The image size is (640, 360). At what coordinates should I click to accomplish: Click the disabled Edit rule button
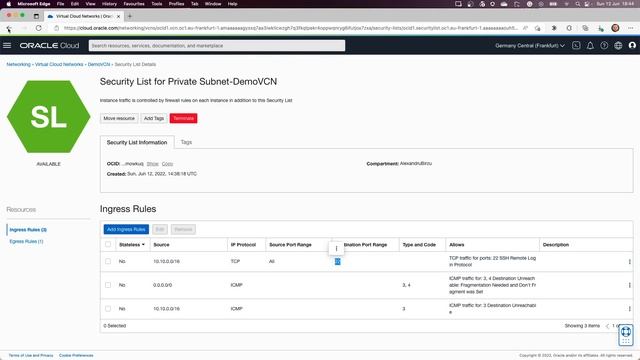pos(160,229)
